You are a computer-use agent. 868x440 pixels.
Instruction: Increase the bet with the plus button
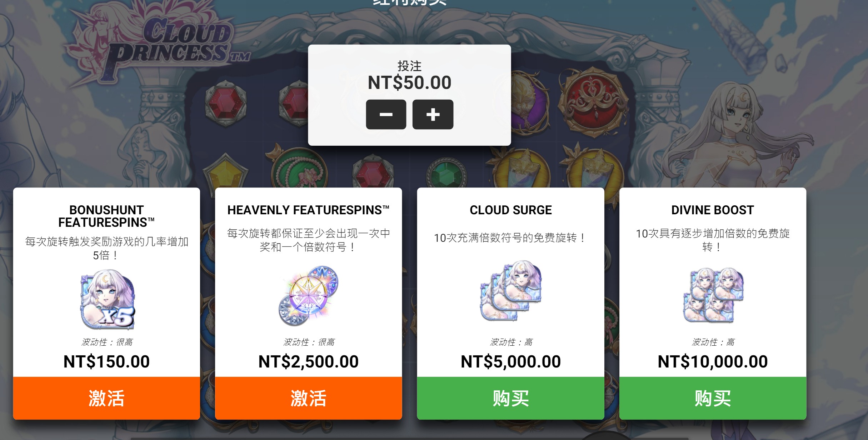tap(433, 114)
